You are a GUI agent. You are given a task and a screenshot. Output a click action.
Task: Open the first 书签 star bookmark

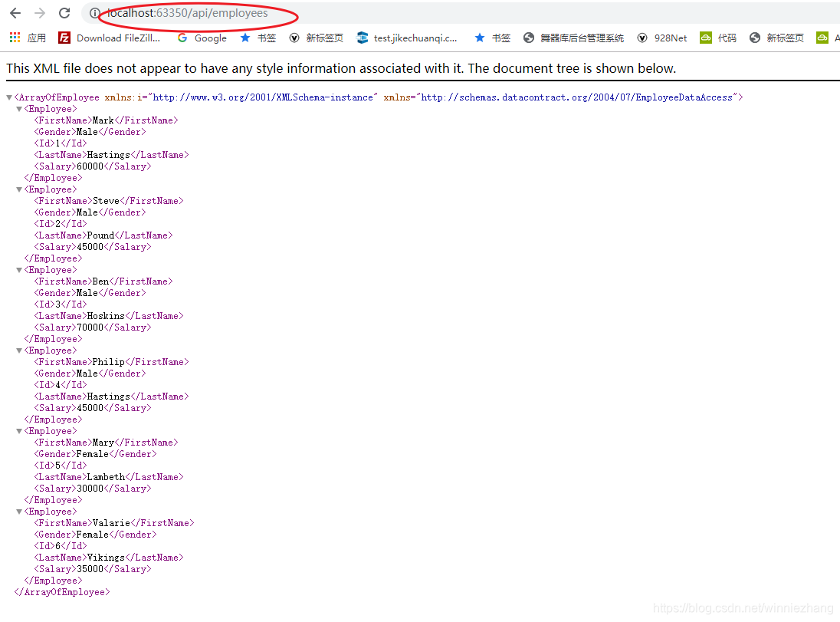click(x=258, y=38)
